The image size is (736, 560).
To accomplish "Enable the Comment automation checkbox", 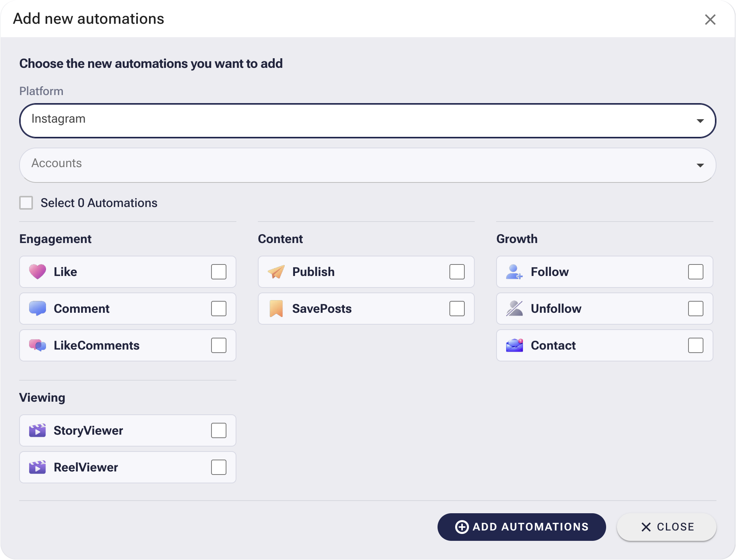I will coord(219,309).
